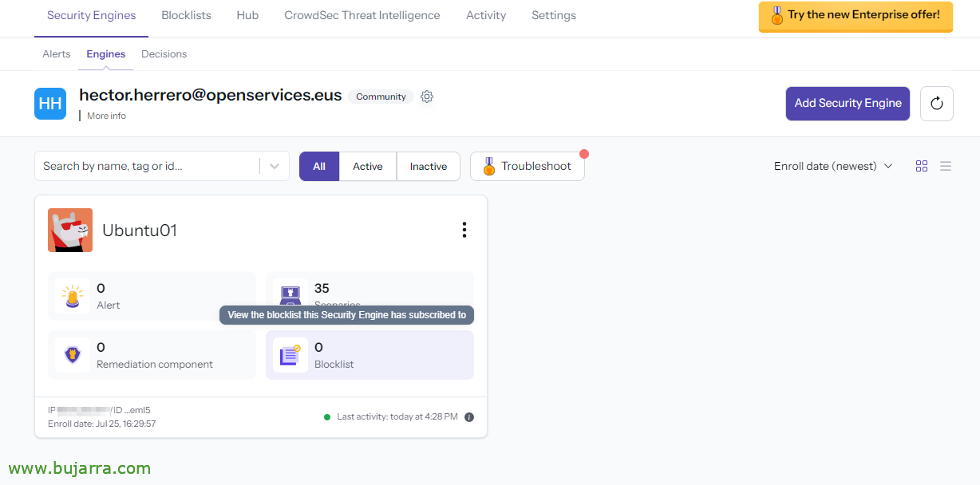Viewport: 980px width, 485px height.
Task: Open the Blocklists tab
Action: (x=186, y=15)
